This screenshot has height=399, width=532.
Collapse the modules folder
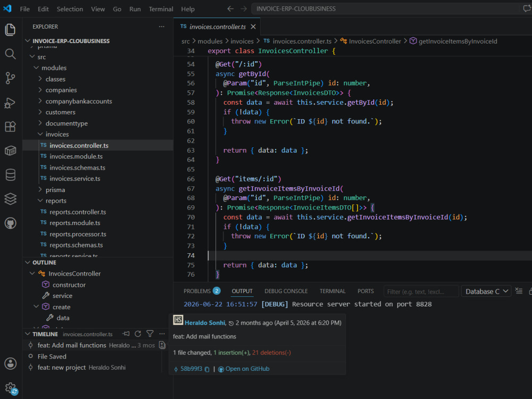36,68
